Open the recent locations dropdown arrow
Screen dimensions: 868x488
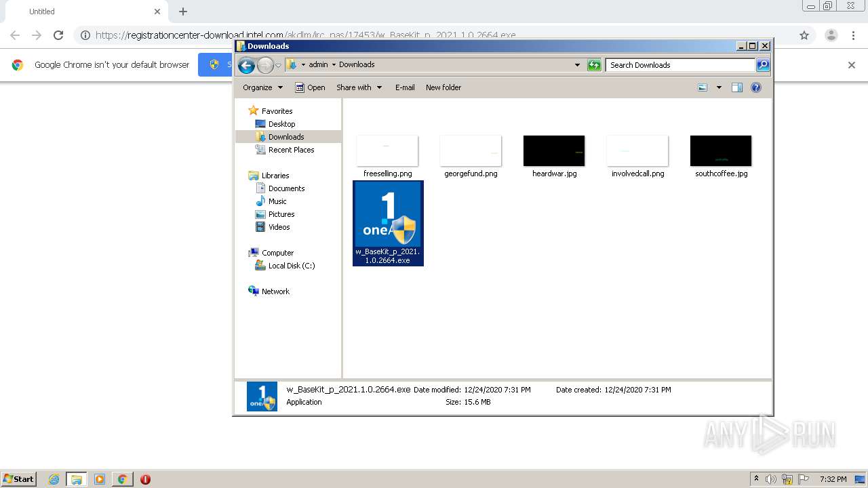(x=278, y=65)
